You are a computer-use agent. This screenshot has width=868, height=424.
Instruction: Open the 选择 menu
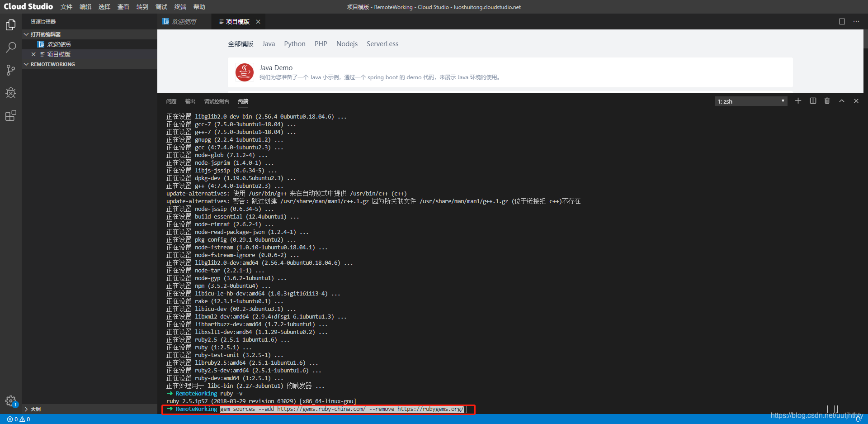click(104, 7)
